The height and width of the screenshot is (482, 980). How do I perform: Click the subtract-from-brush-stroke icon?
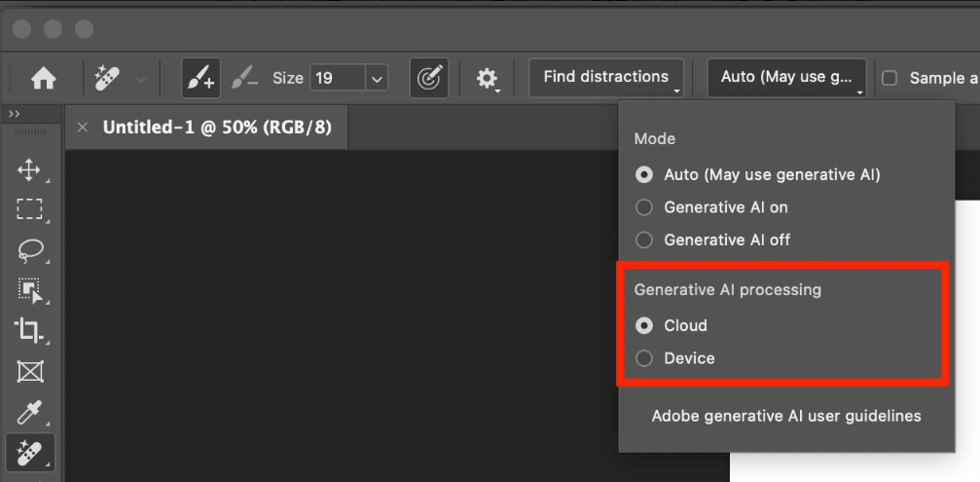point(243,78)
